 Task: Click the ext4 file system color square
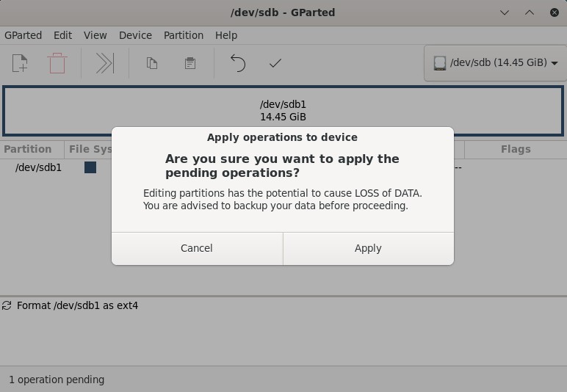90,167
